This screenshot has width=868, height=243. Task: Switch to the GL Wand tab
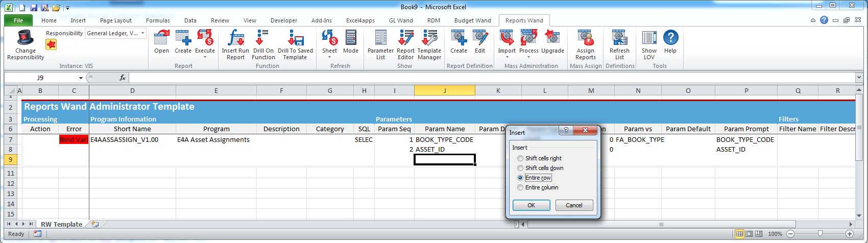click(401, 20)
